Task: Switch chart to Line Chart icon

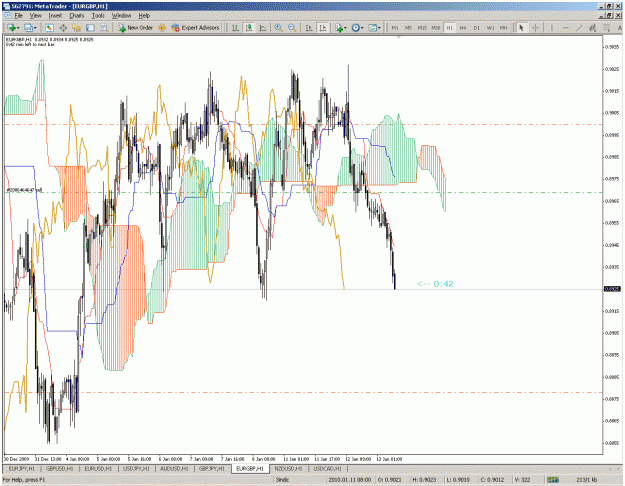Action: (262, 28)
